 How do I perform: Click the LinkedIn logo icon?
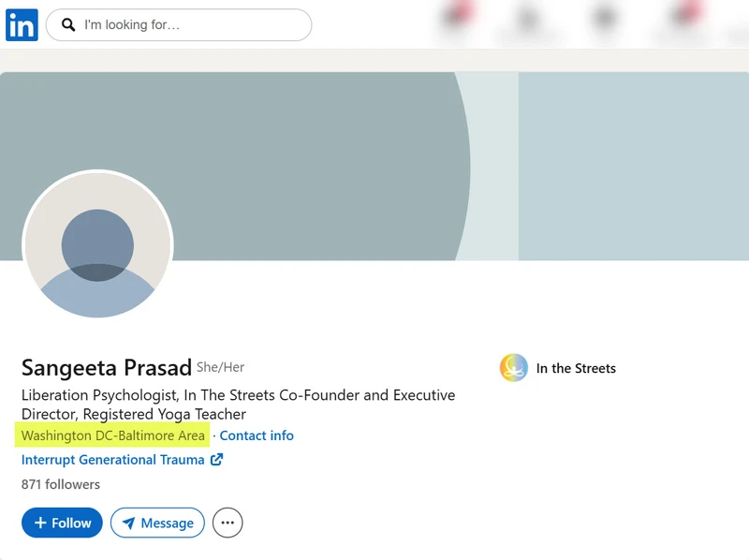click(x=22, y=25)
